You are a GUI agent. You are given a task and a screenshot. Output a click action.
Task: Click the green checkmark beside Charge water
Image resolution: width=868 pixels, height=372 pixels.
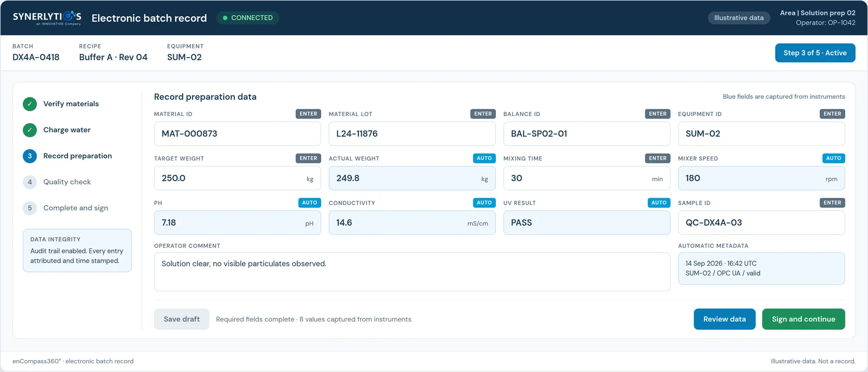click(30, 130)
